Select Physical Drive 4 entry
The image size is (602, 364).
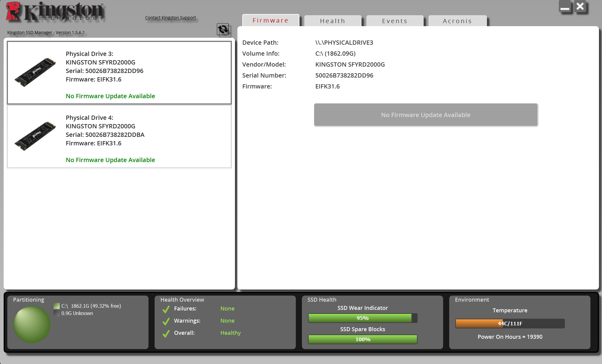pyautogui.click(x=119, y=137)
